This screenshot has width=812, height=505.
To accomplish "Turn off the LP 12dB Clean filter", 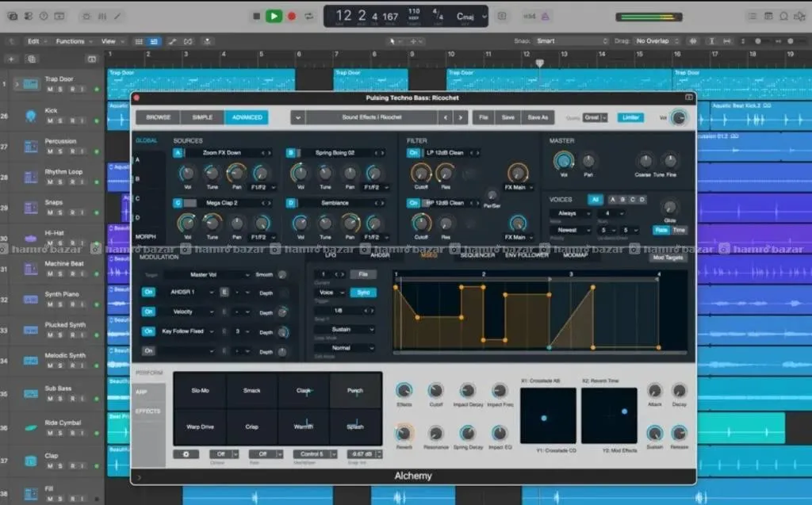I will point(413,153).
